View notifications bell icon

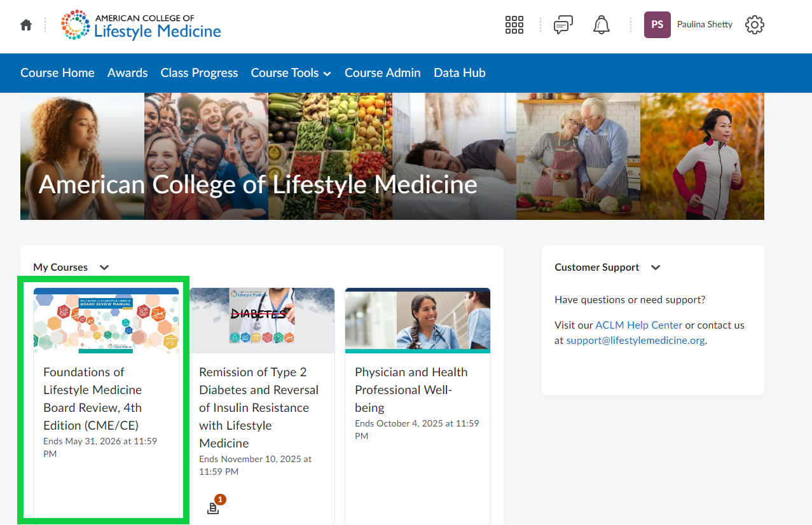click(x=602, y=25)
